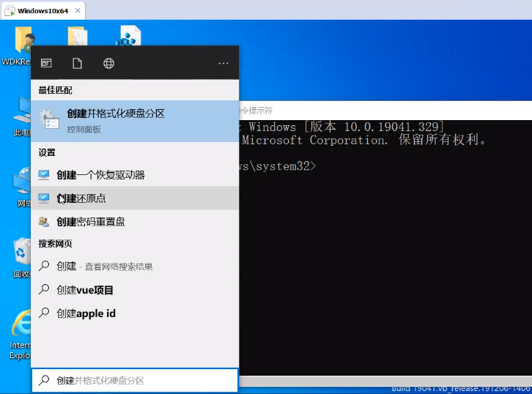The width and height of the screenshot is (532, 394).
Task: Switch to the Windows10x64 VM tab
Action: [x=43, y=10]
